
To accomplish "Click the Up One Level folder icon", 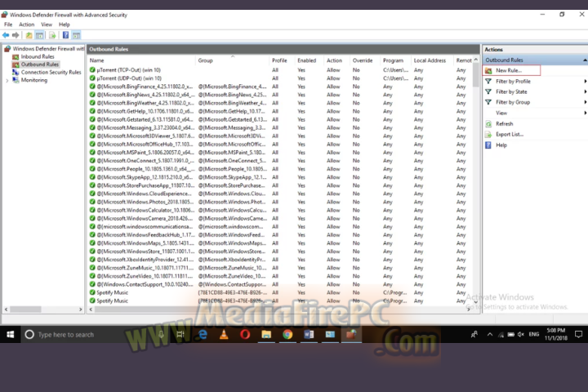I will click(29, 35).
